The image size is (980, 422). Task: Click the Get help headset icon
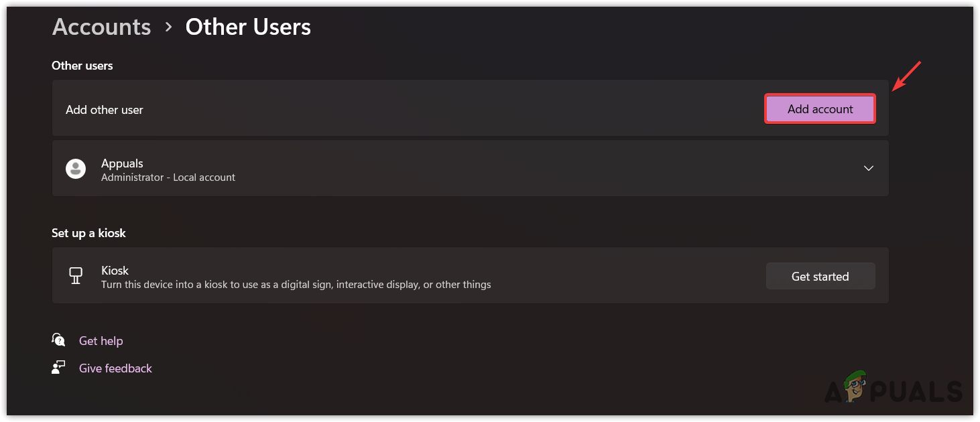[58, 340]
